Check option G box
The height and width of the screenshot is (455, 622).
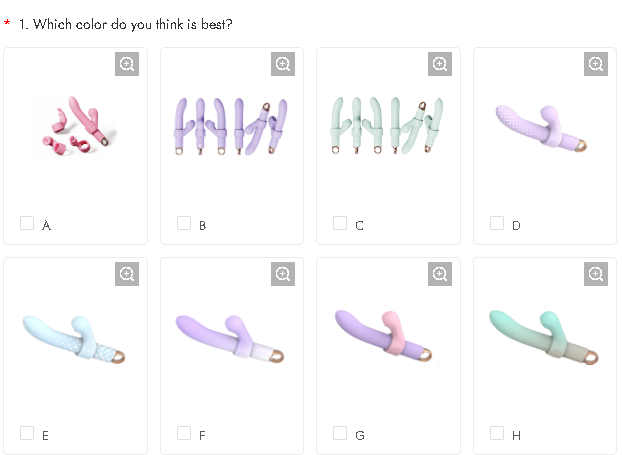(340, 433)
